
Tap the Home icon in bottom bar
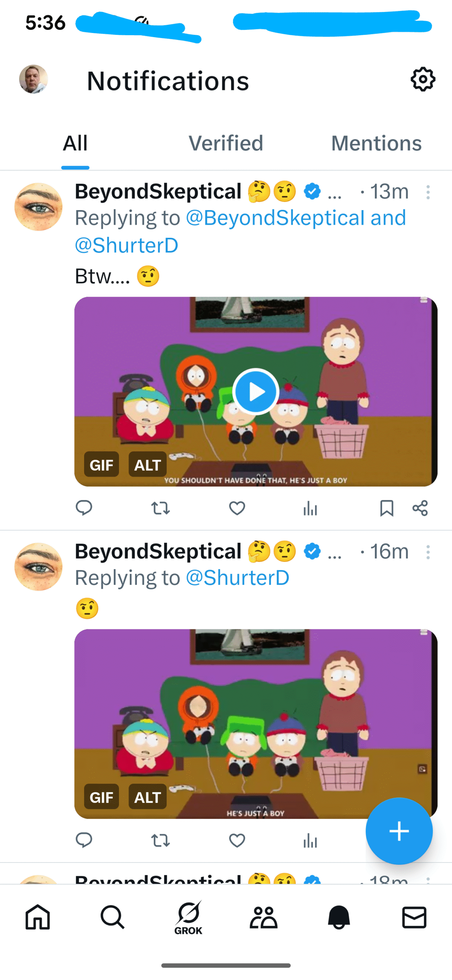pos(37,917)
